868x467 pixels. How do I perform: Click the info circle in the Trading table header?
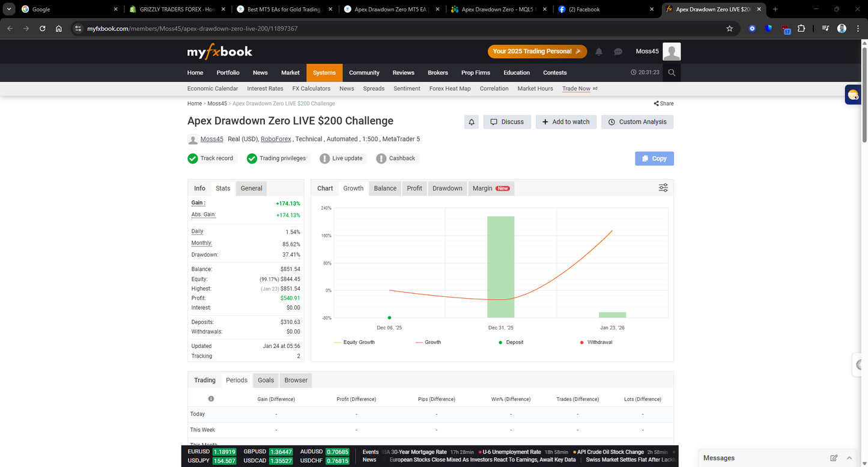(211, 398)
